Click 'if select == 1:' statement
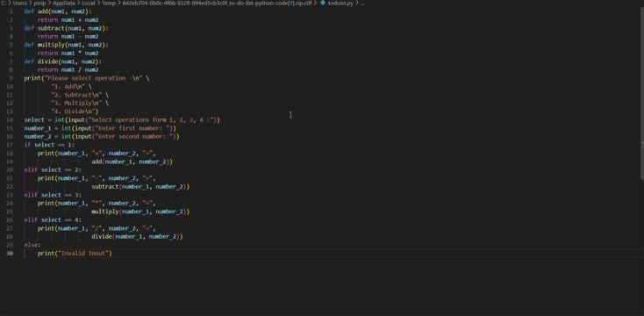Screen dimensions: 644x316 (x=49, y=145)
